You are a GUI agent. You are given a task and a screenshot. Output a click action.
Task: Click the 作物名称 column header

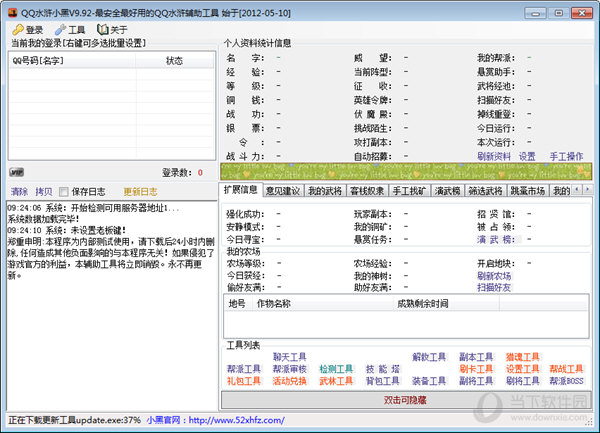pos(322,303)
